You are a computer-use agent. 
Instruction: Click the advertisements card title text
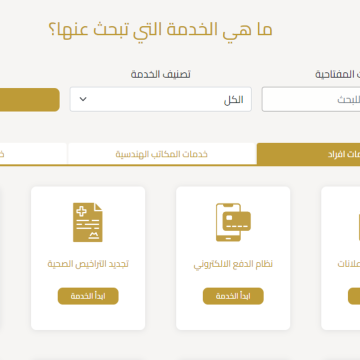349,264
